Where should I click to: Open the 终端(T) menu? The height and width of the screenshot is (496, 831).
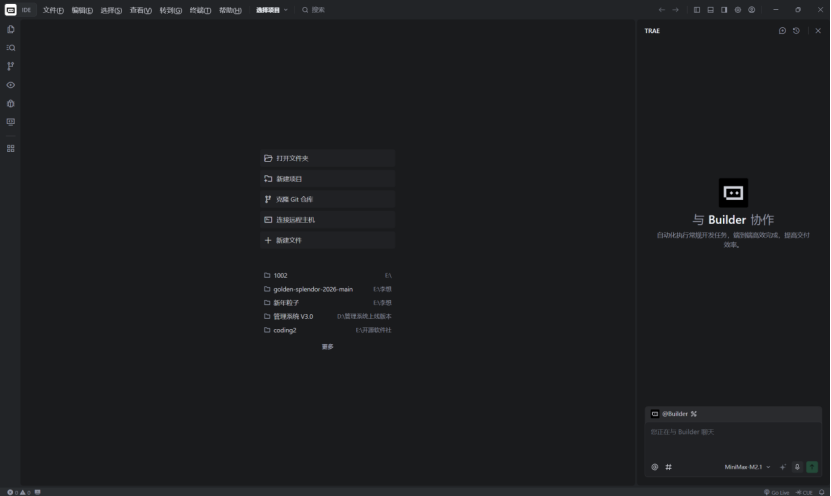click(200, 10)
